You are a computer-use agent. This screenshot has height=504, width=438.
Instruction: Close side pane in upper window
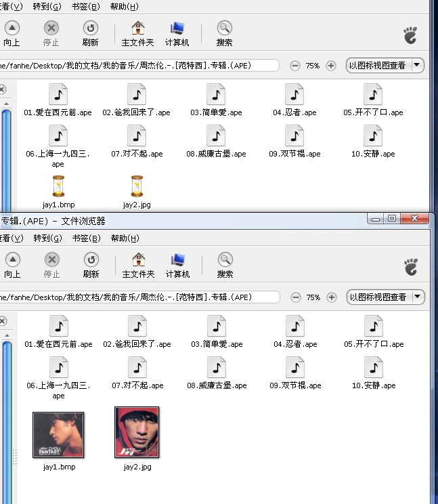click(3, 89)
